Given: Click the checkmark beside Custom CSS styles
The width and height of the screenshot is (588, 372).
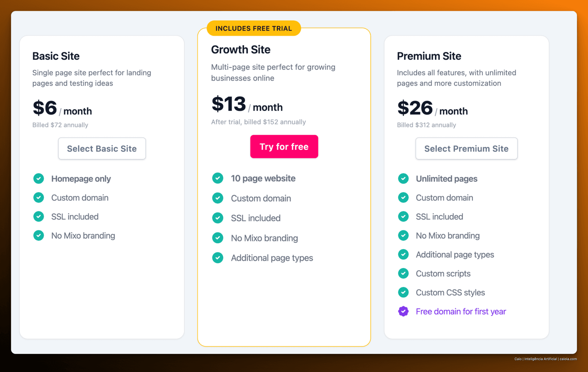Looking at the screenshot, I should point(403,293).
